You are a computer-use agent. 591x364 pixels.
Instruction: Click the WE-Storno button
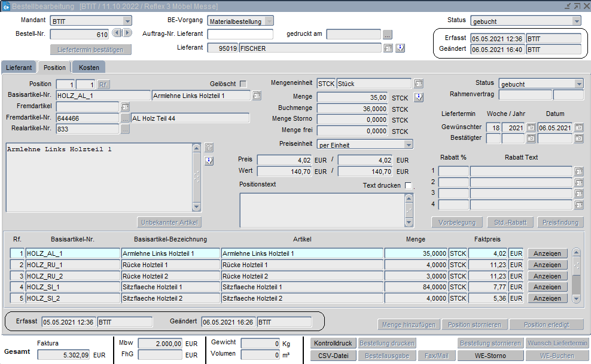click(x=491, y=356)
